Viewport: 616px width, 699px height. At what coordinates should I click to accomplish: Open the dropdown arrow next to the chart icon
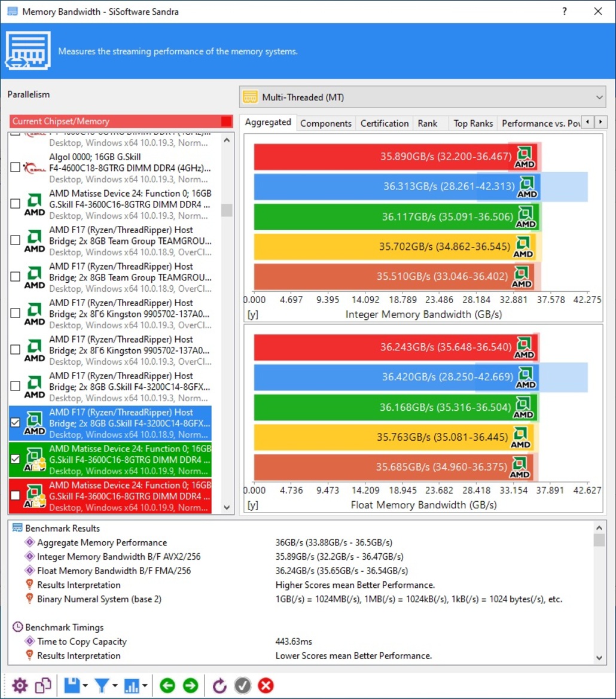click(145, 686)
